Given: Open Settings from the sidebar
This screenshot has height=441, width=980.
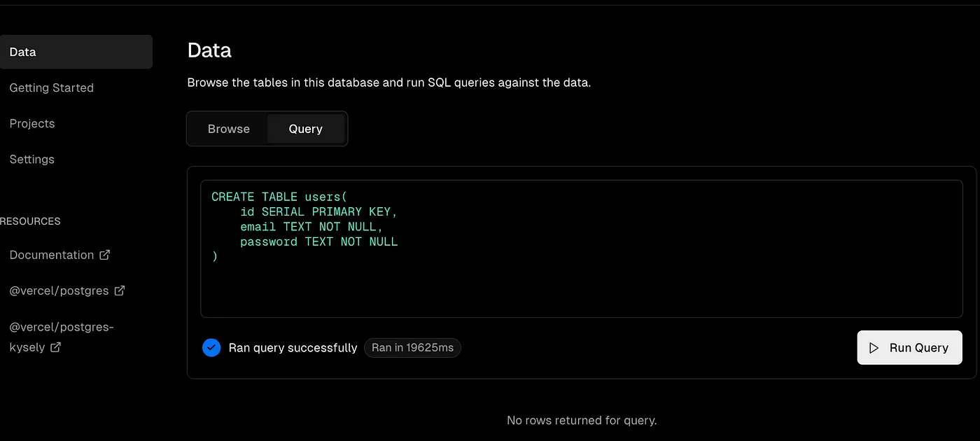Looking at the screenshot, I should [31, 159].
